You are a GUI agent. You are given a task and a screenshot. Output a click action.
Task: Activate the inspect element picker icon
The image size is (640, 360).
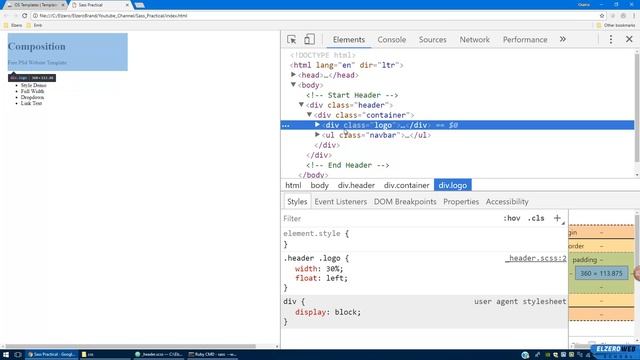click(291, 40)
